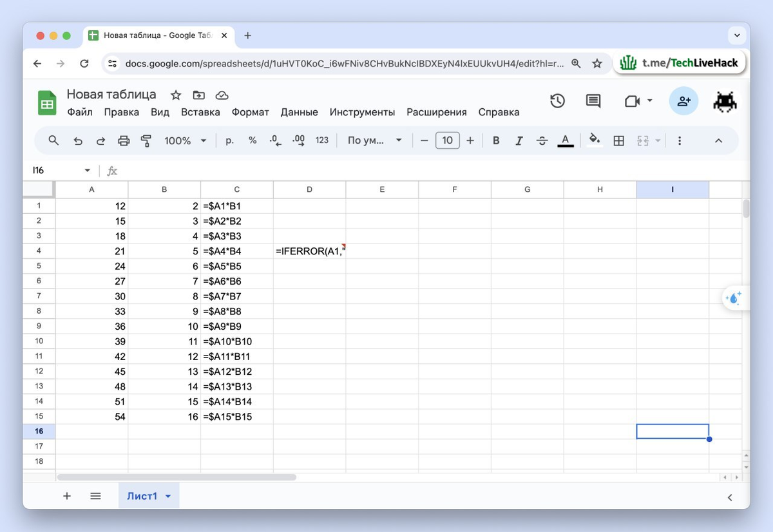This screenshot has height=532, width=773.
Task: Open the Файл menu
Action: [x=80, y=112]
